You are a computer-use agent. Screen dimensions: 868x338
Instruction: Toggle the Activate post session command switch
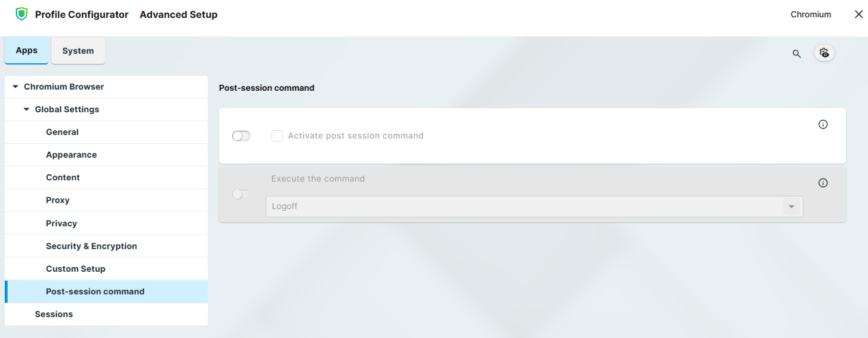point(241,136)
